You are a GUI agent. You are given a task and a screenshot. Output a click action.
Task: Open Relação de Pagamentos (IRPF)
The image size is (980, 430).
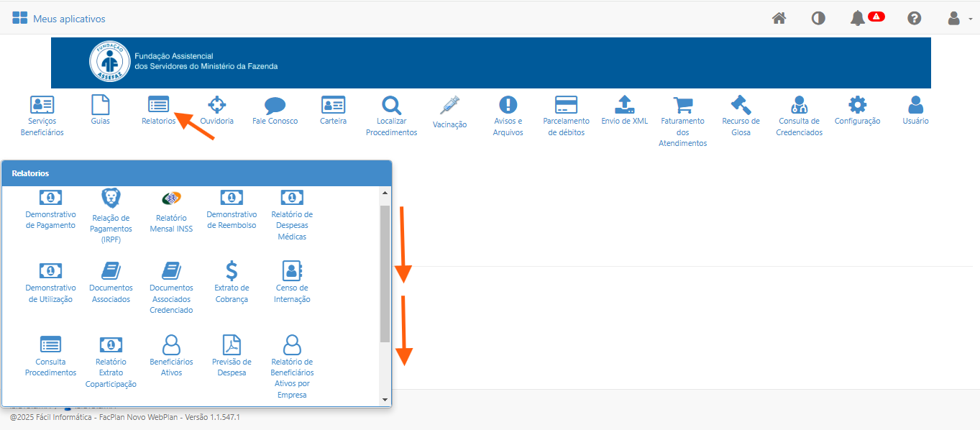click(111, 216)
